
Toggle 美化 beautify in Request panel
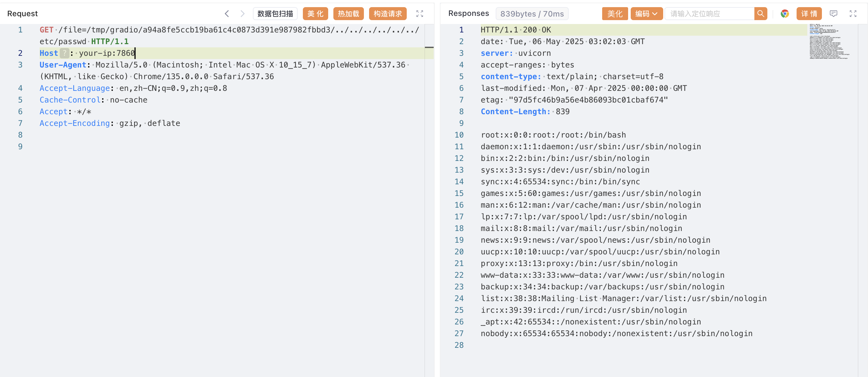(315, 14)
